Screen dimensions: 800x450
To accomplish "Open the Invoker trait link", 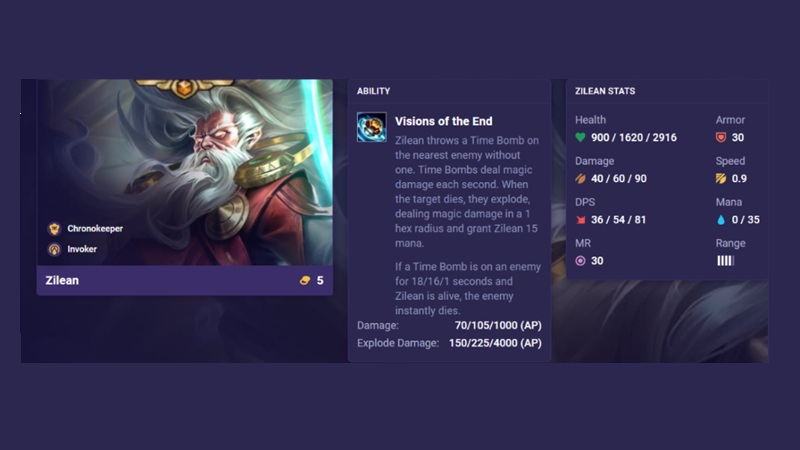I will pyautogui.click(x=82, y=249).
